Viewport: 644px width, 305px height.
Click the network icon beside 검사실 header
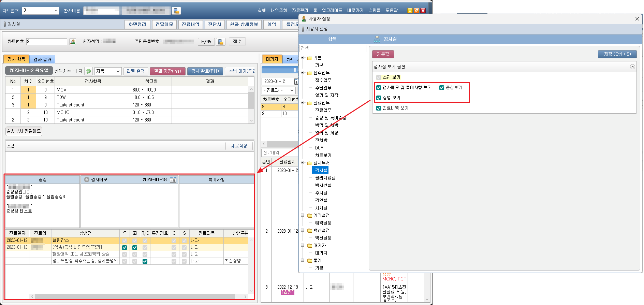(377, 39)
